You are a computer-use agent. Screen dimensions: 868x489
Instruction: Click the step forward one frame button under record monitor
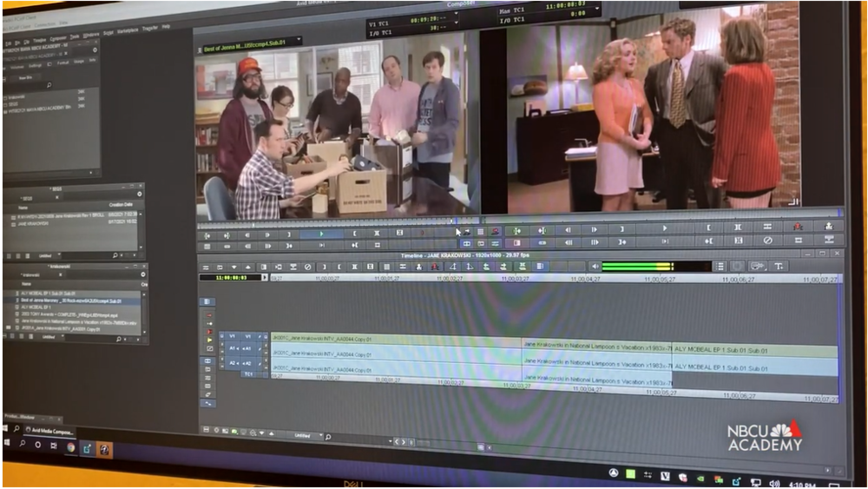[x=594, y=228]
